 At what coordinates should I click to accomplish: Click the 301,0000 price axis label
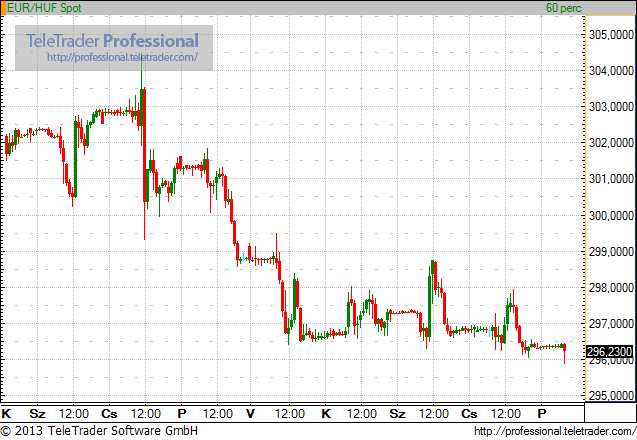click(x=611, y=179)
